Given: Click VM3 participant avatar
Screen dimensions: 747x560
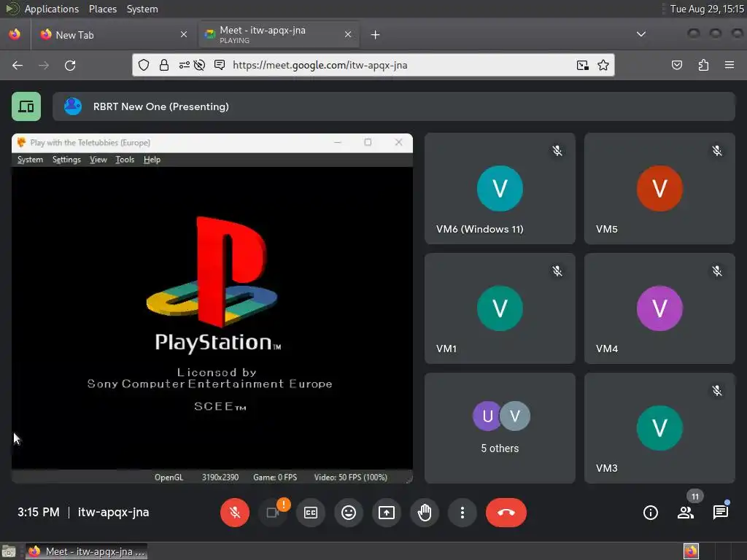Looking at the screenshot, I should pos(659,427).
